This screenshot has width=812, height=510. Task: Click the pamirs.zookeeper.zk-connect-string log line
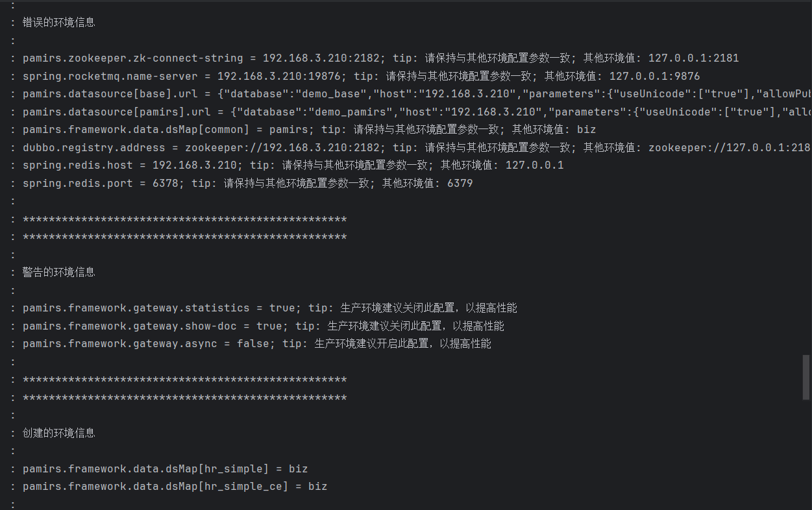tap(380, 58)
